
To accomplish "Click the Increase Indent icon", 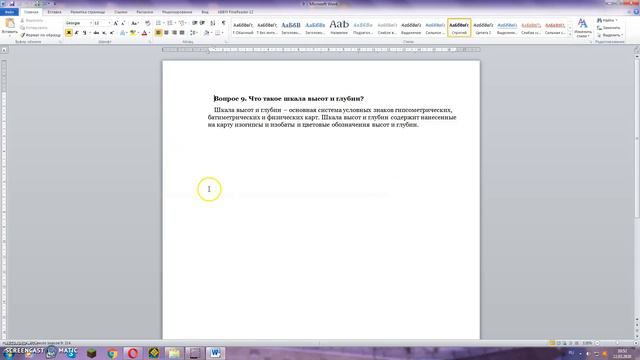I will click(202, 23).
